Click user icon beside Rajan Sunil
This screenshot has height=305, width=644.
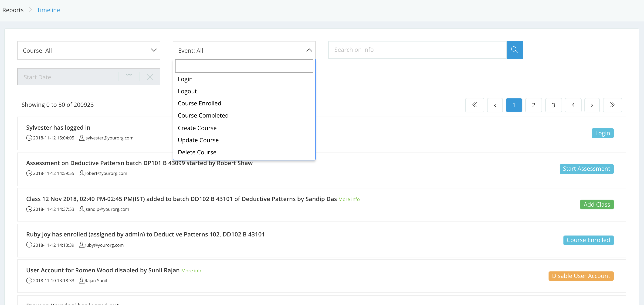tap(81, 281)
